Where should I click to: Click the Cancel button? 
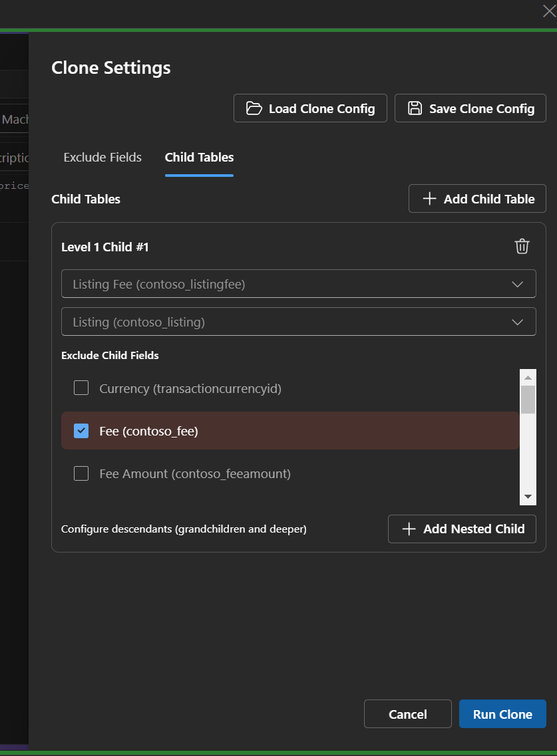point(408,714)
